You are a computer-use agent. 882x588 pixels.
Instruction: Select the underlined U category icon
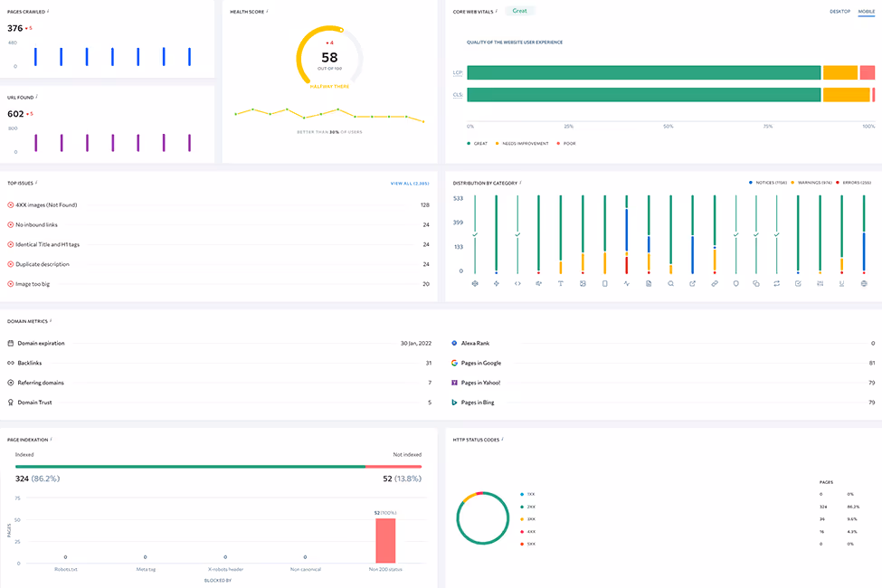[841, 283]
